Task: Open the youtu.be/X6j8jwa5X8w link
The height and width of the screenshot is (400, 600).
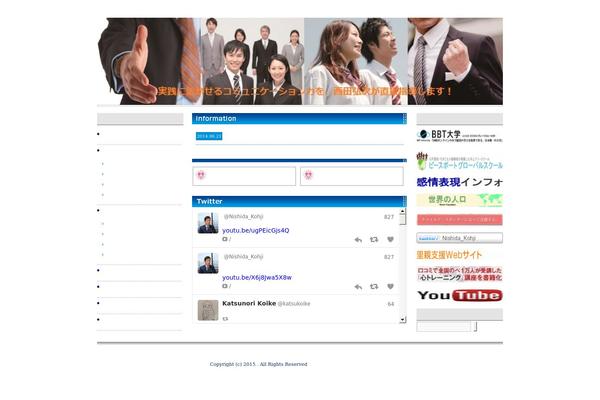Action: [257, 278]
